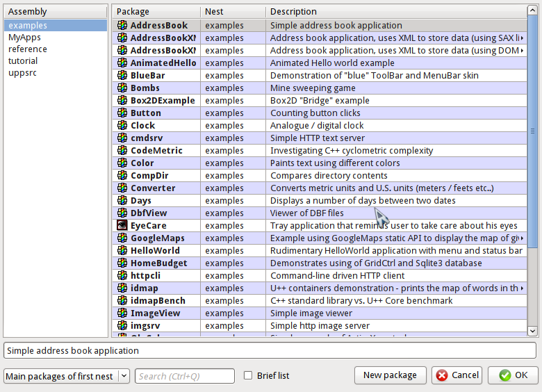This screenshot has width=542, height=392.
Task: Enable the Brief list checkbox
Action: point(248,376)
